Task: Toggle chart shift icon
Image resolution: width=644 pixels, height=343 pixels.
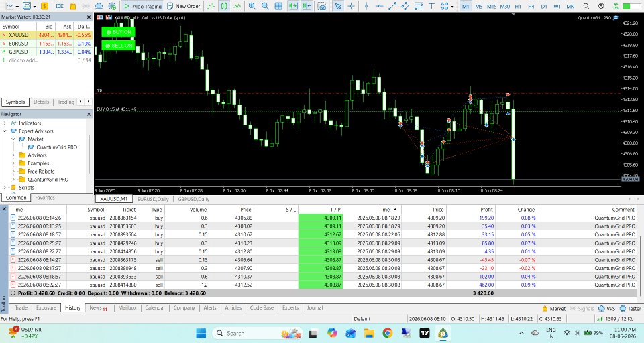Action: coord(307,6)
